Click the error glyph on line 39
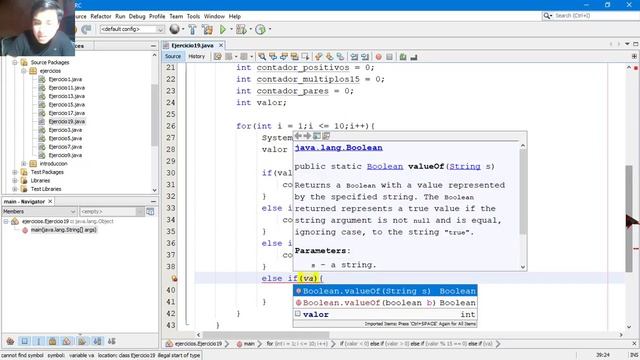The image size is (640, 360). point(174,278)
